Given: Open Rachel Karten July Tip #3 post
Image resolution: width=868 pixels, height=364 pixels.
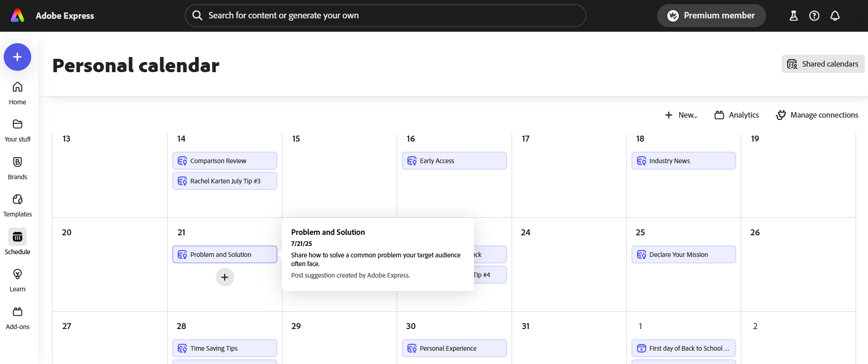Looking at the screenshot, I should point(225,181).
